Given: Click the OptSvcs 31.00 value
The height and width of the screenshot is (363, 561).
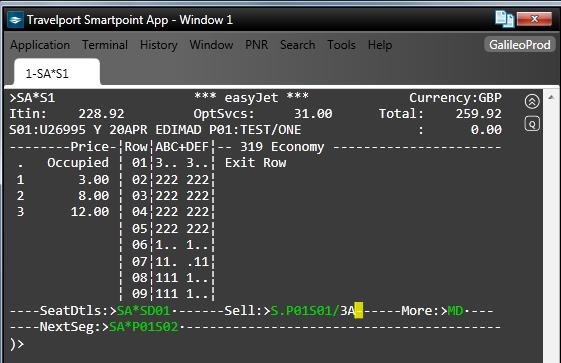Looking at the screenshot, I should [x=313, y=114].
